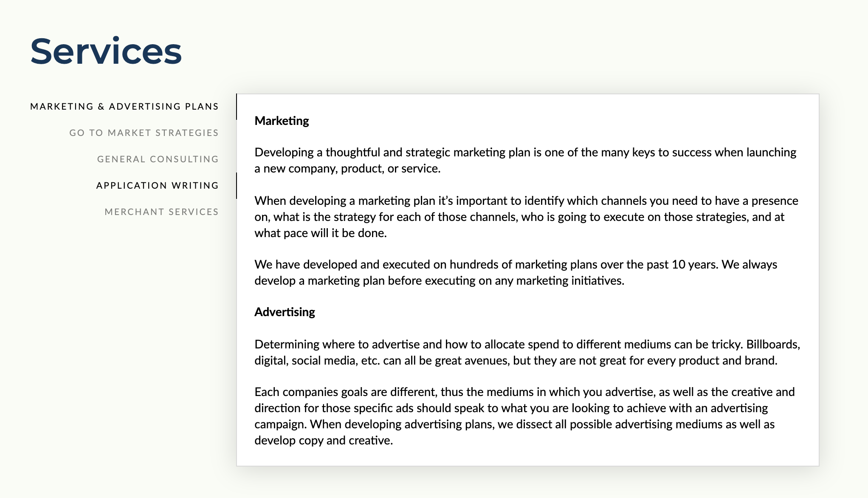Open the Application Writing tab
The image size is (868, 498).
(x=158, y=185)
